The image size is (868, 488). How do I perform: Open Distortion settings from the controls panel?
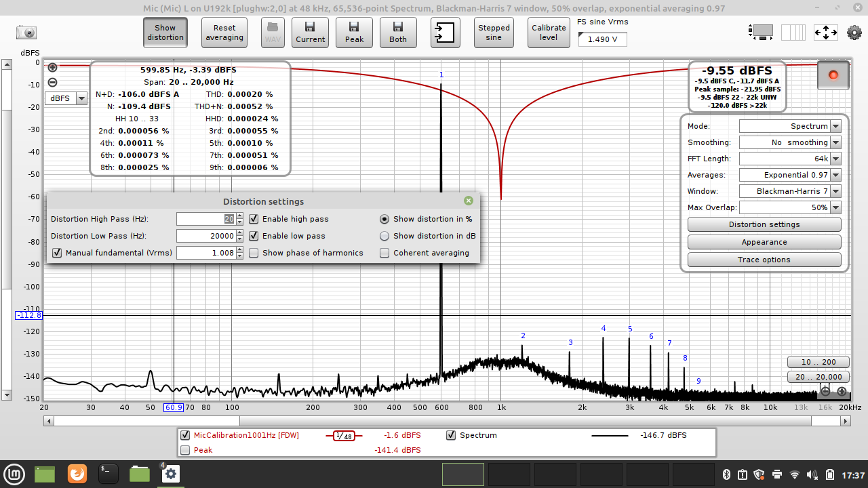[x=764, y=224]
